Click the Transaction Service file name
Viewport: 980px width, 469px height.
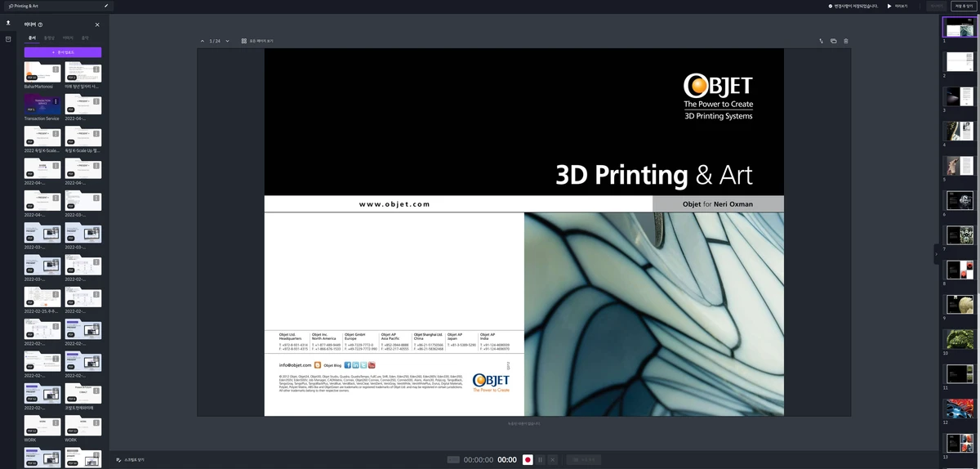(42, 118)
